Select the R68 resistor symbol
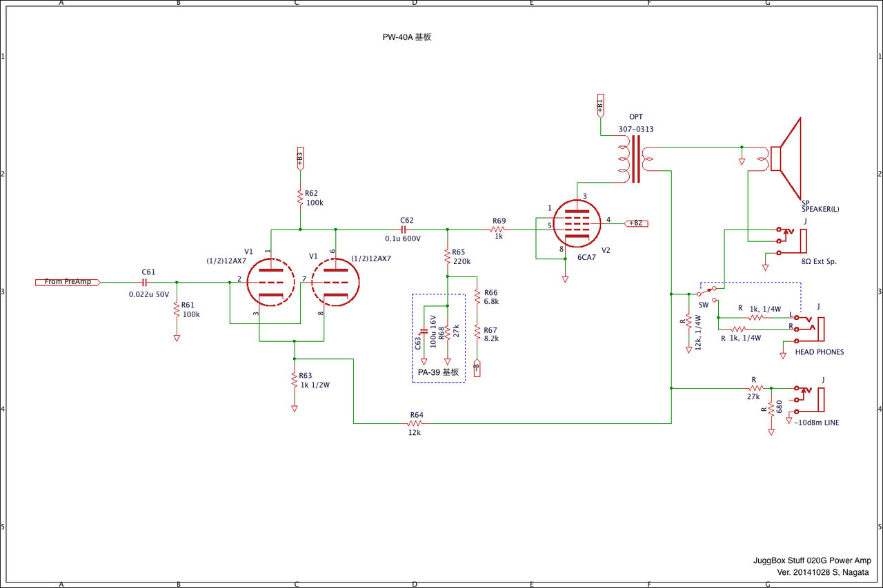This screenshot has height=588, width=883. (447, 332)
